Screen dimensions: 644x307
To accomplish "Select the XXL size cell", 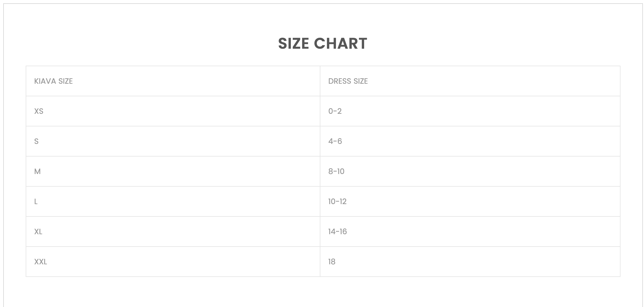I will coord(40,262).
